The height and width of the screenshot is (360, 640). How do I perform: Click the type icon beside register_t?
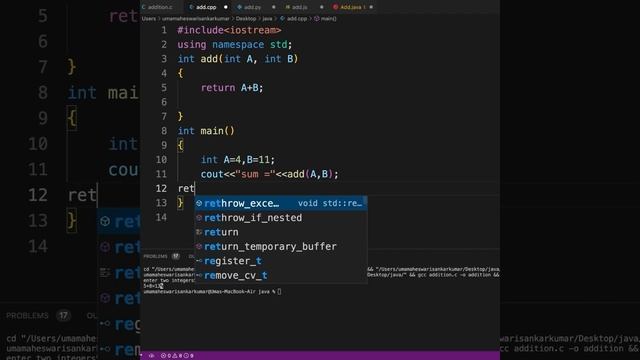pyautogui.click(x=199, y=261)
